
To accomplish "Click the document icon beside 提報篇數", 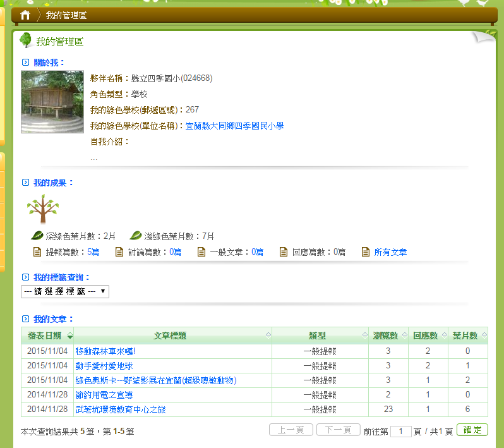I will 37,252.
